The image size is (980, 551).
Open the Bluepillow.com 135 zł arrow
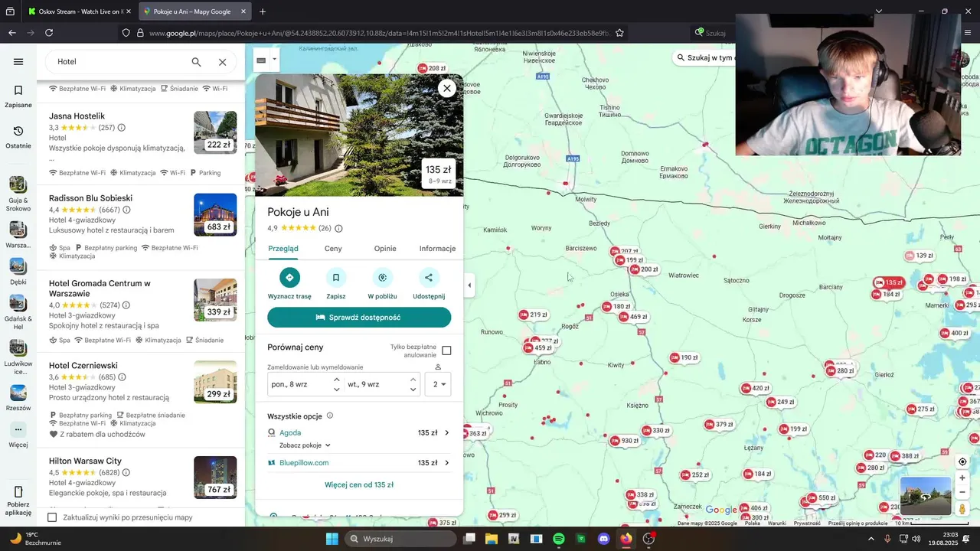pos(447,462)
